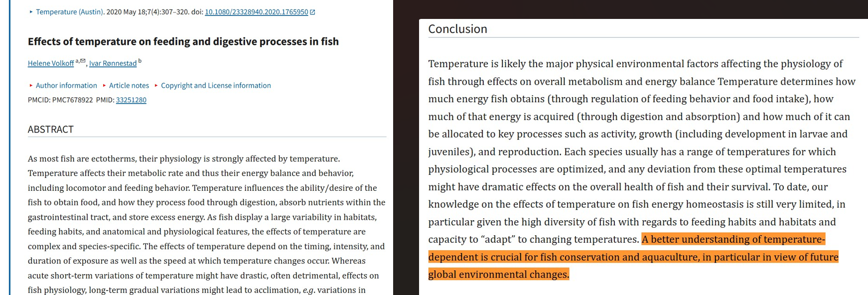Expand the Author information section
Image resolution: width=868 pixels, height=295 pixels.
pyautogui.click(x=66, y=85)
